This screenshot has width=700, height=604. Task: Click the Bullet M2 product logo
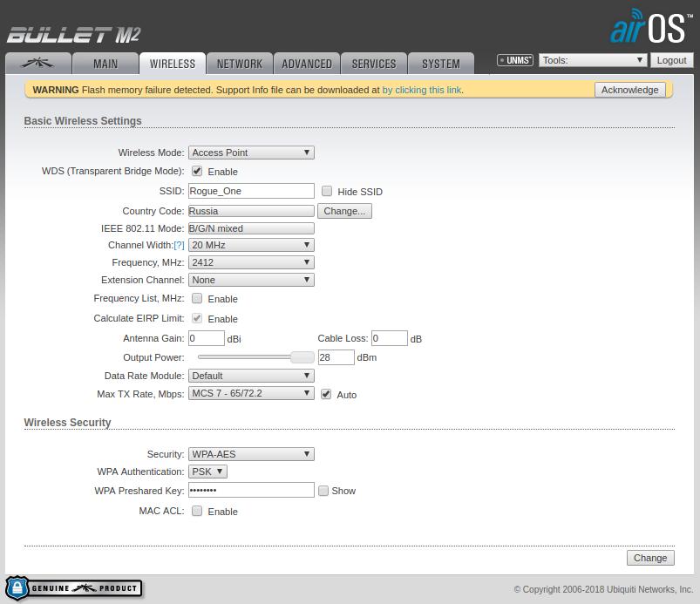(x=73, y=35)
